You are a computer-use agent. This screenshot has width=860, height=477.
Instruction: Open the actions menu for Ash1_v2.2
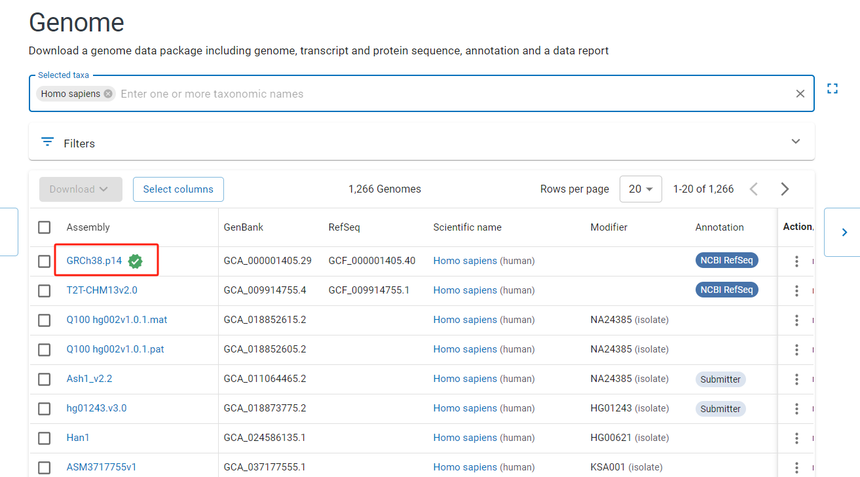(796, 379)
